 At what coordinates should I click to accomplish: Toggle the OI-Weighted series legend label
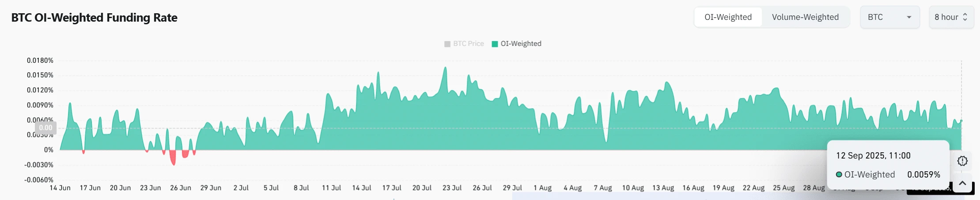pyautogui.click(x=521, y=44)
